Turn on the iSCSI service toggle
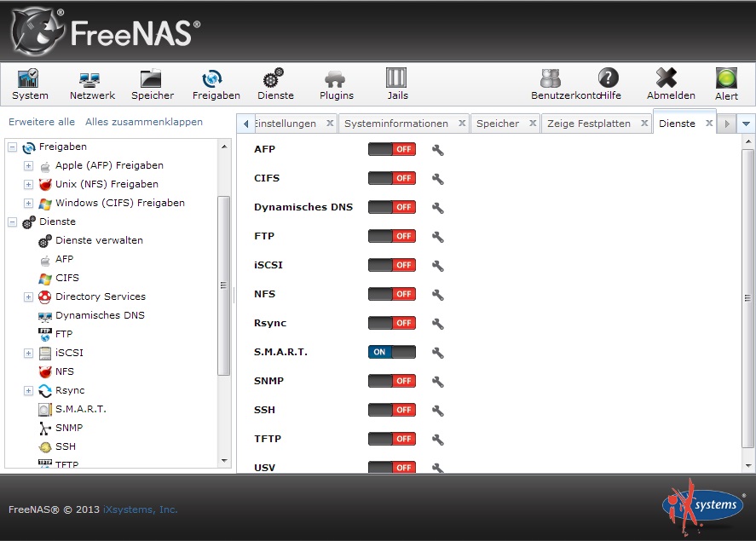This screenshot has height=541, width=756. [x=392, y=265]
